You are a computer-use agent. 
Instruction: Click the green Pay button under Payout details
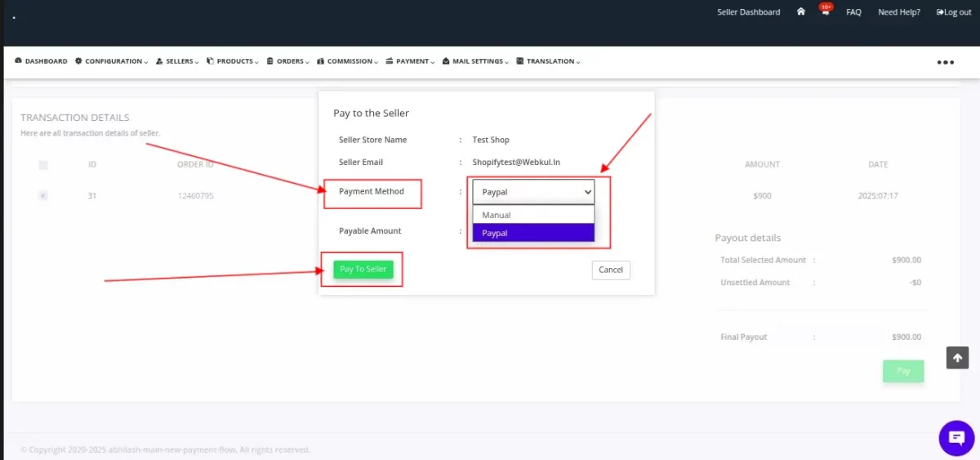point(903,371)
